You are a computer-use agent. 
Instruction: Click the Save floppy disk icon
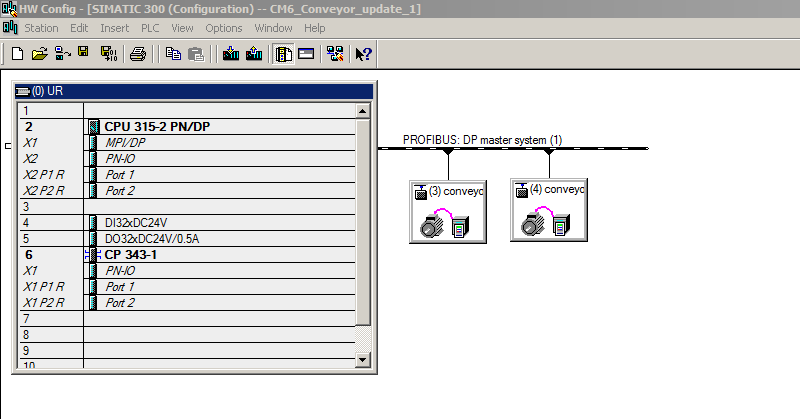(83, 52)
